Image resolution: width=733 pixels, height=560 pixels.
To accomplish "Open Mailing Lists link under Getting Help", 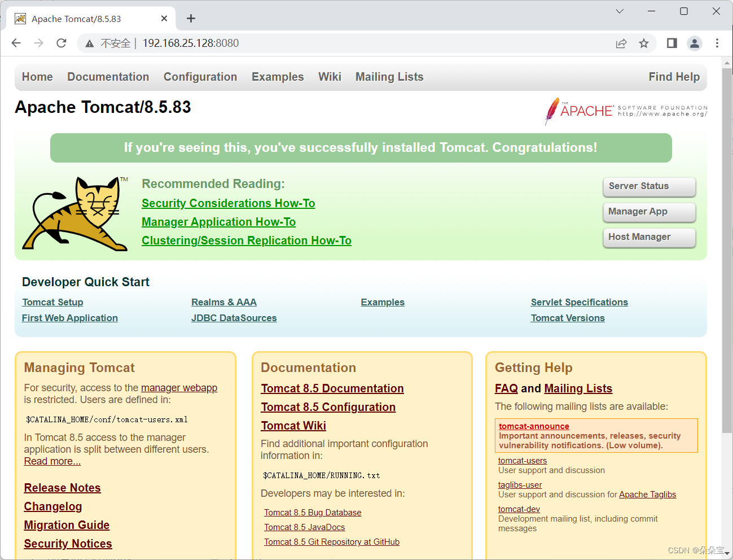I will point(578,388).
